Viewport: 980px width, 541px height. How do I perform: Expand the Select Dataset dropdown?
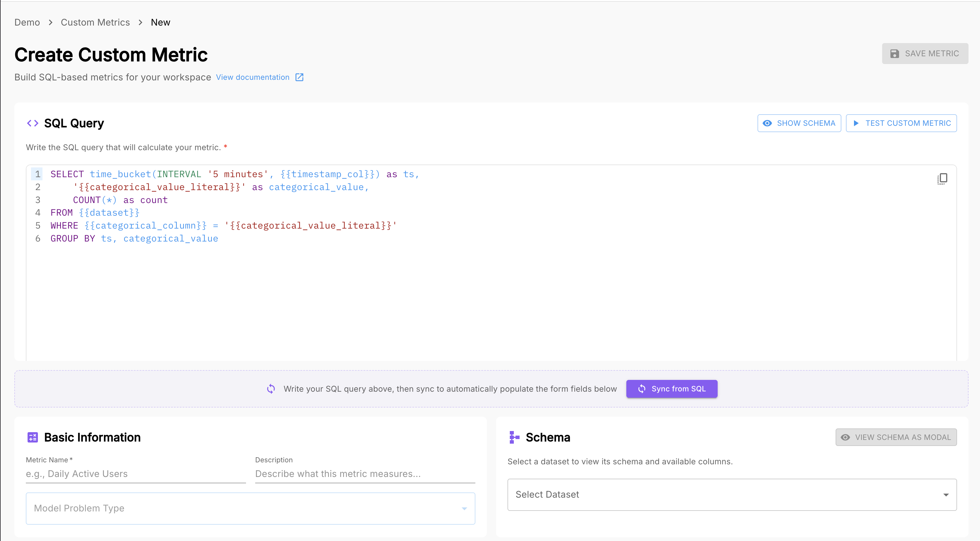pyautogui.click(x=732, y=494)
